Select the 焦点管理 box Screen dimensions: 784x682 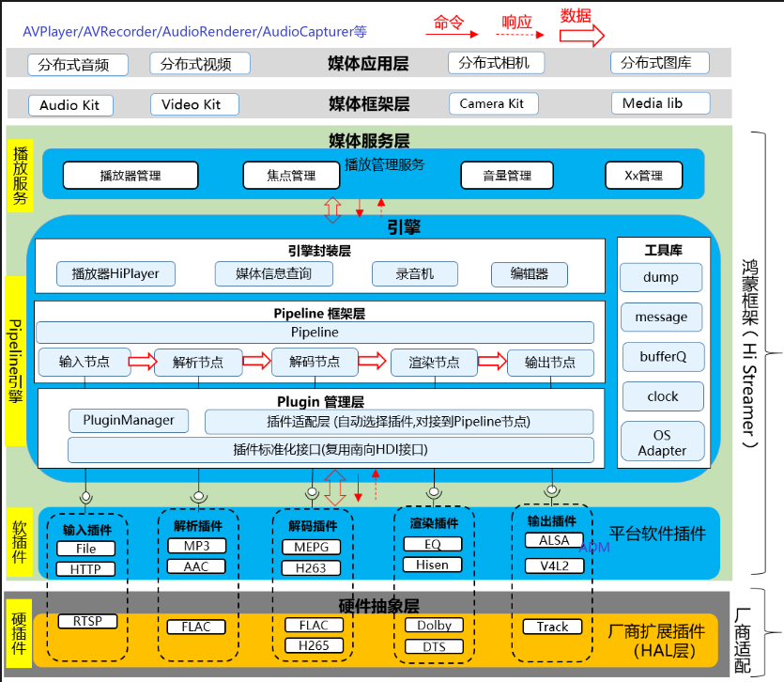[291, 175]
